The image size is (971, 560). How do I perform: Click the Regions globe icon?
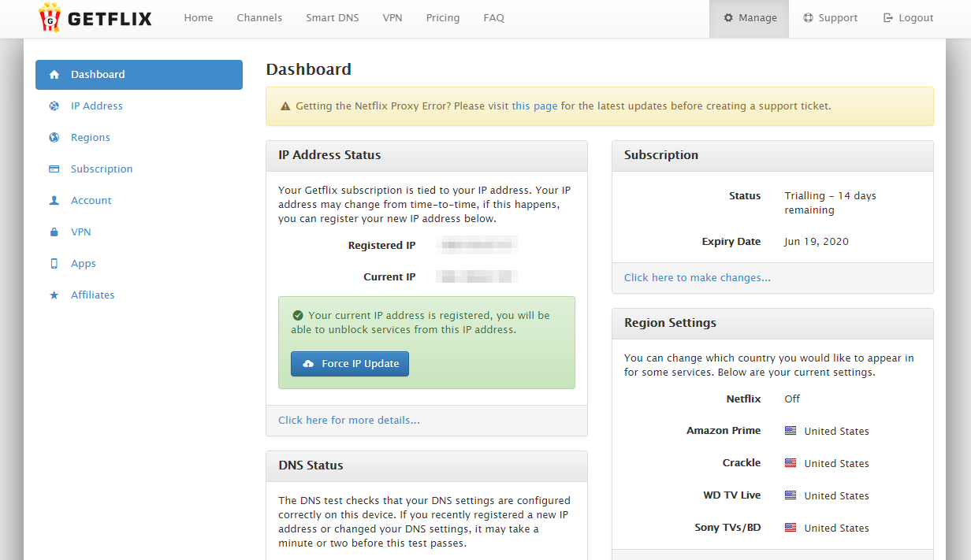pyautogui.click(x=54, y=138)
